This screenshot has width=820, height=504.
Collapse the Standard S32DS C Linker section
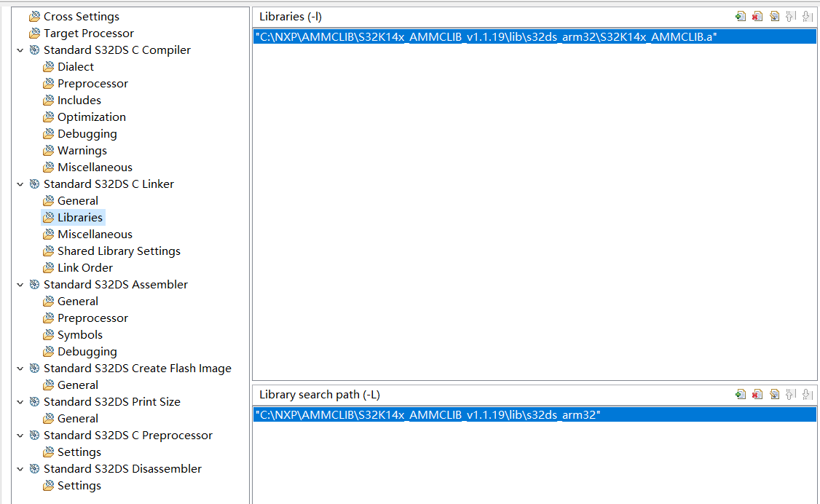coord(20,184)
